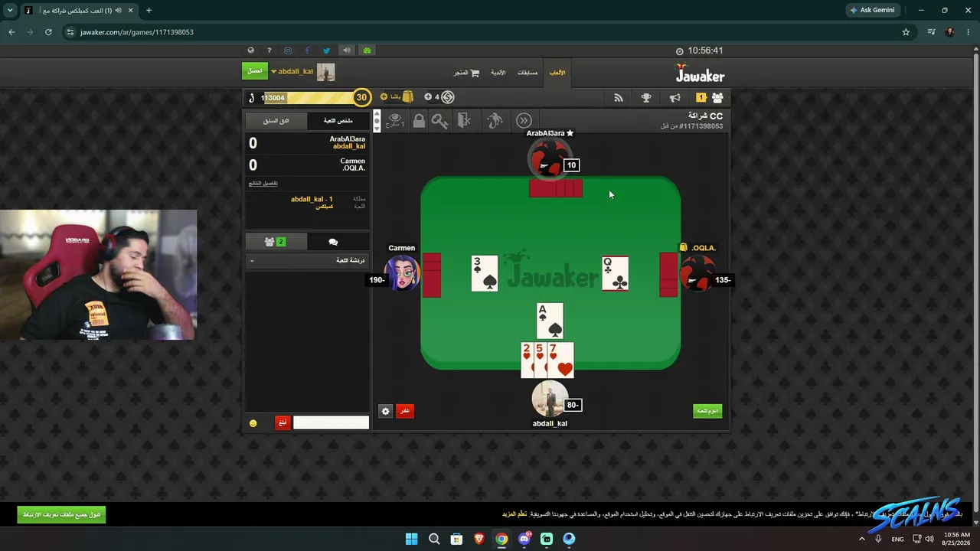Click the red send chat button
Viewport: 980px width, 551px height.
pyautogui.click(x=283, y=422)
